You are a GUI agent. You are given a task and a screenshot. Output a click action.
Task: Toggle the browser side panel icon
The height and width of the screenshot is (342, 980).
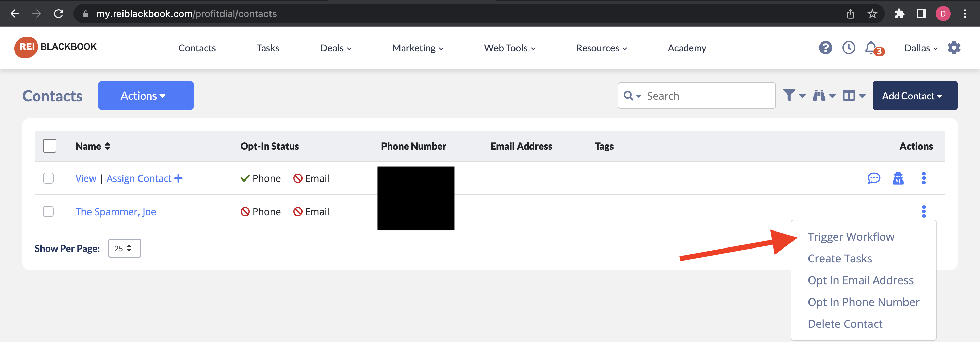point(921,14)
